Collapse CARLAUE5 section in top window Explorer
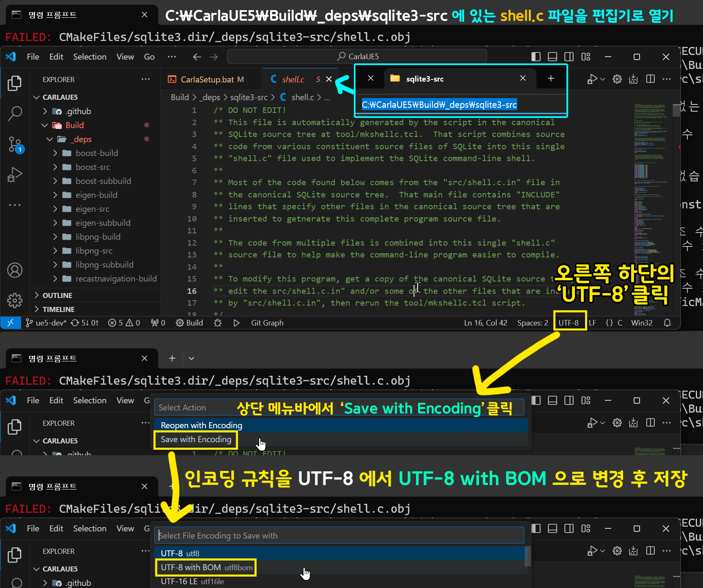The image size is (703, 588). 36,97
